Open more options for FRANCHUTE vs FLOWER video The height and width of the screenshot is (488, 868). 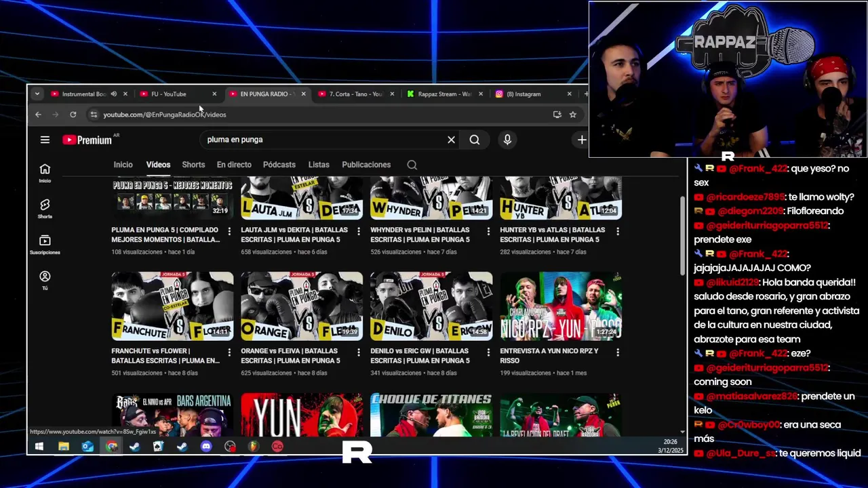click(229, 352)
